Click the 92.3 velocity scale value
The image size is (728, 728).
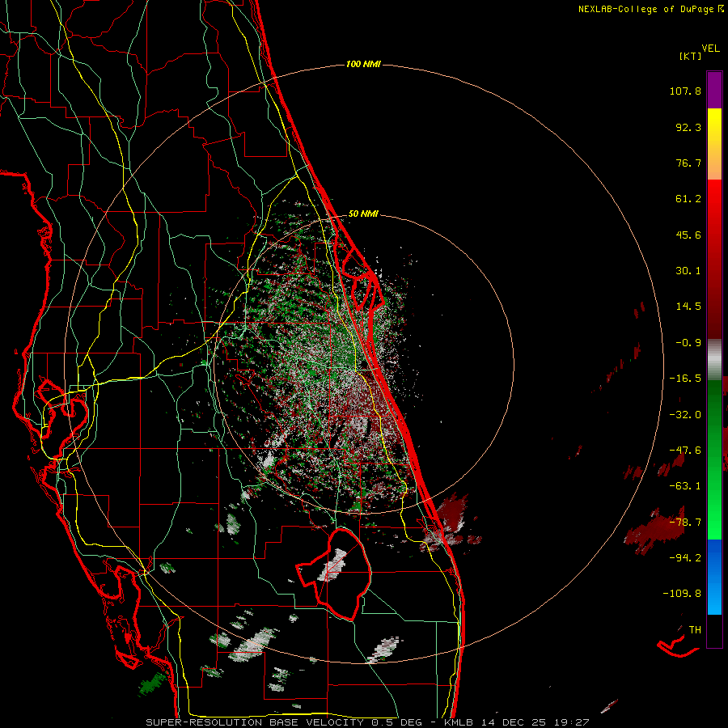[688, 127]
